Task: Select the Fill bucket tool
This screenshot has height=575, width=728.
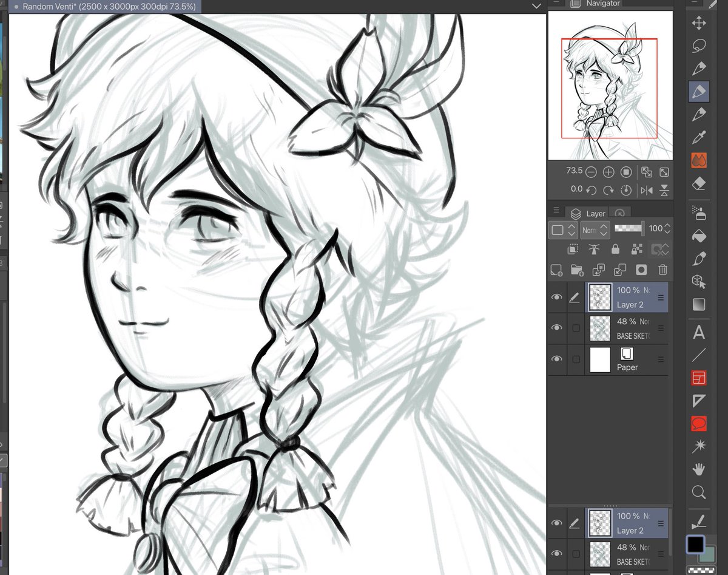Action: (699, 236)
